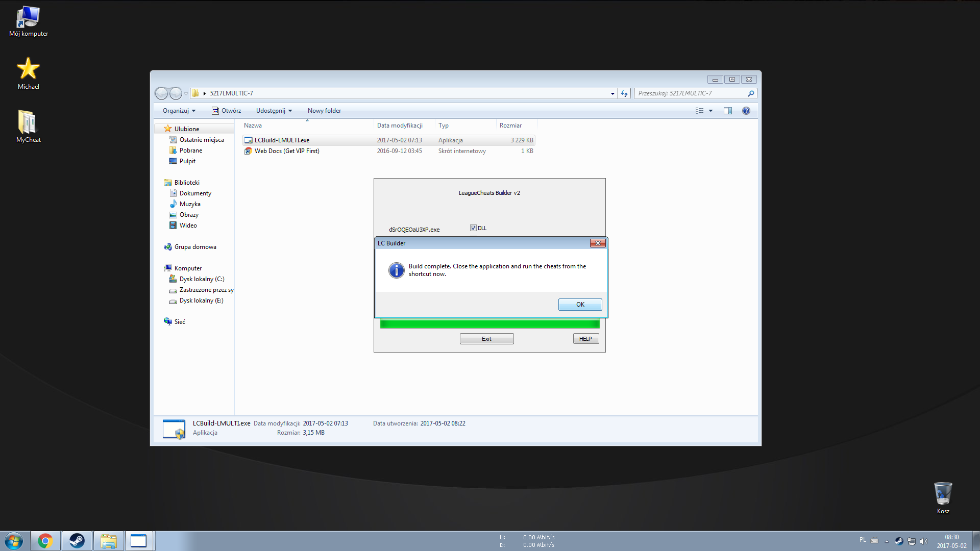Screen dimensions: 980x551
Task: Open Mój komputer desktop icon
Action: (x=29, y=21)
